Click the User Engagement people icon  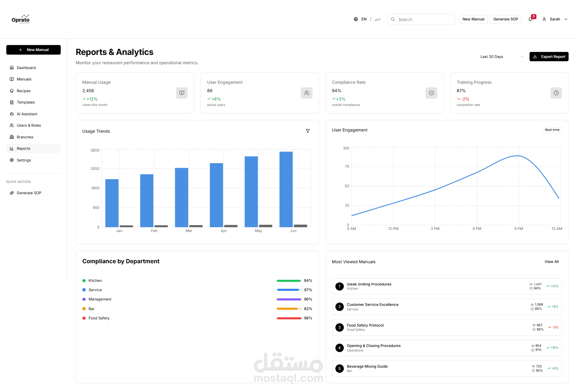(x=306, y=93)
